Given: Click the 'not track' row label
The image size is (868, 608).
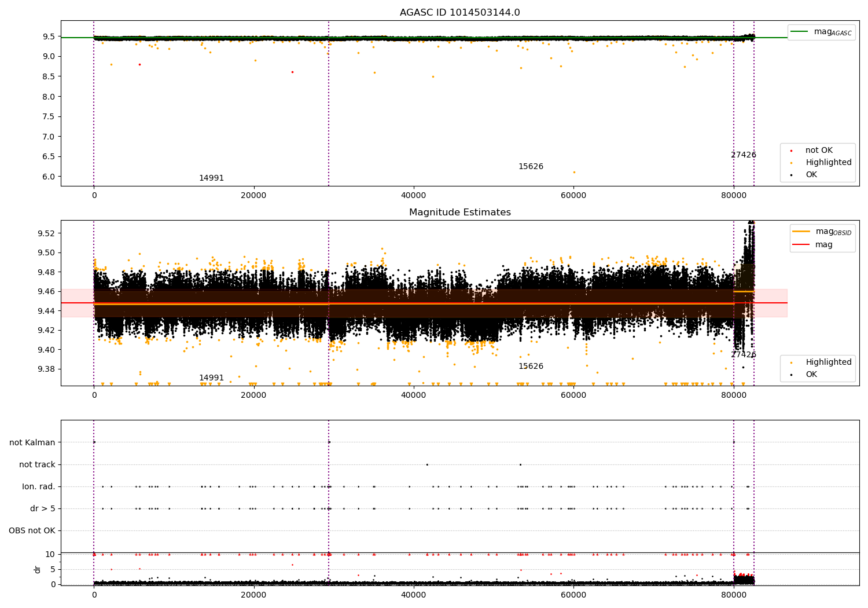Looking at the screenshot, I should tap(37, 465).
